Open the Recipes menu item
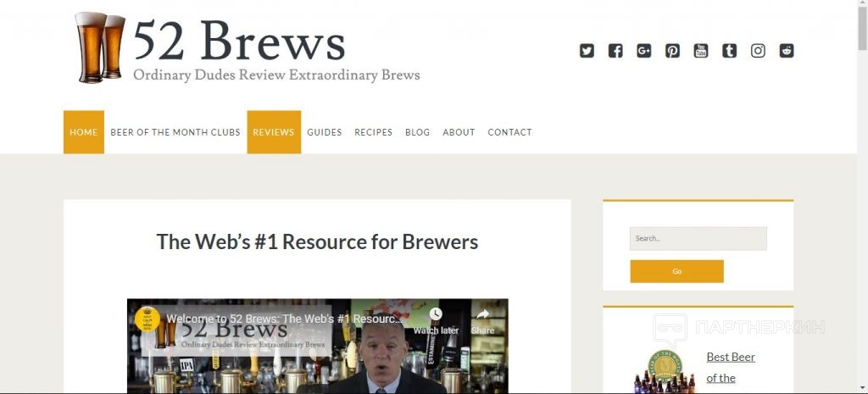This screenshot has height=394, width=868. (x=374, y=132)
